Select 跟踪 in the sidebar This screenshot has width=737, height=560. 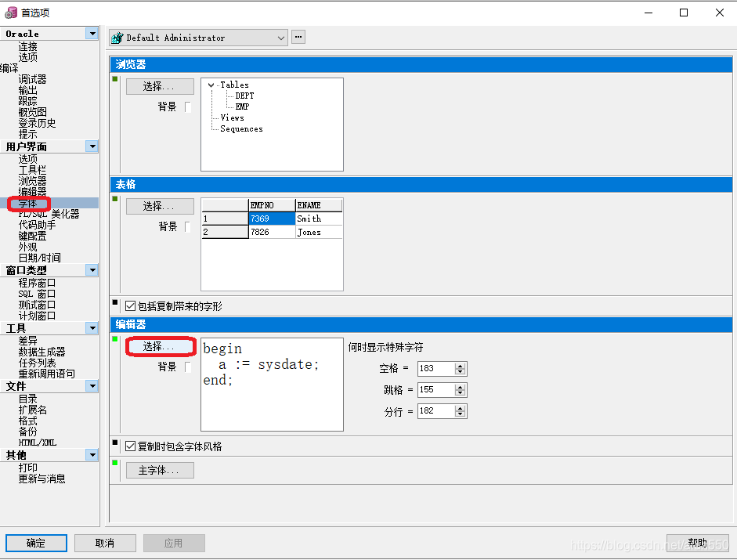(27, 101)
